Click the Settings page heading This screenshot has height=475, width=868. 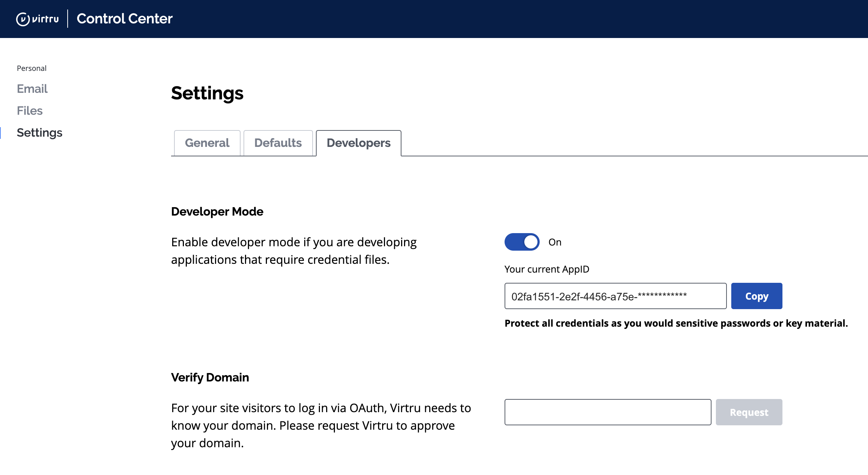pos(207,93)
